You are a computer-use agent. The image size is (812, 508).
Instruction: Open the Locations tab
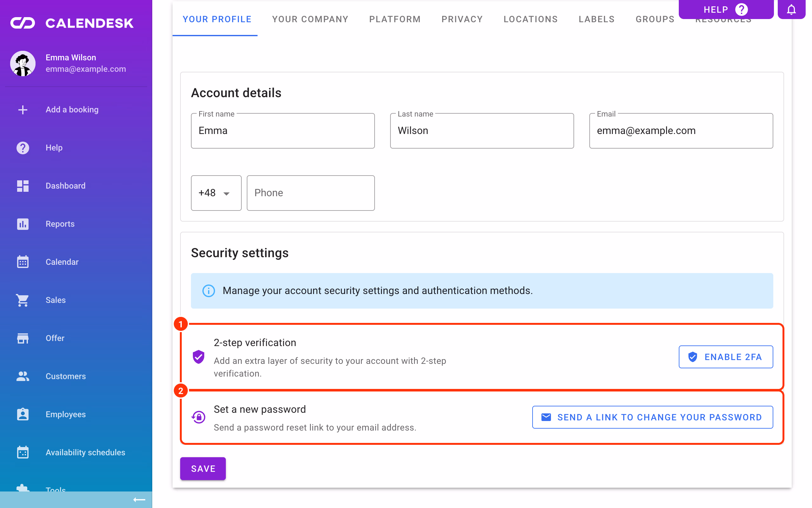point(530,19)
